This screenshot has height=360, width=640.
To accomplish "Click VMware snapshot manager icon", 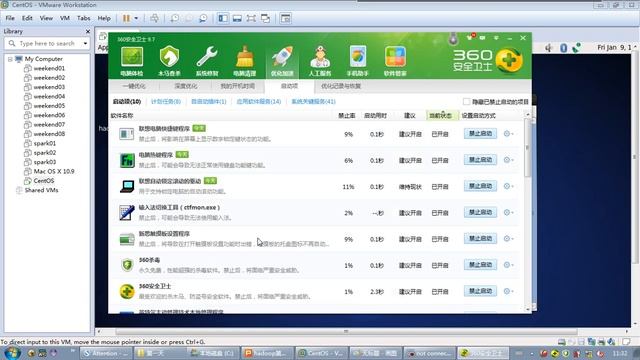I will click(203, 18).
